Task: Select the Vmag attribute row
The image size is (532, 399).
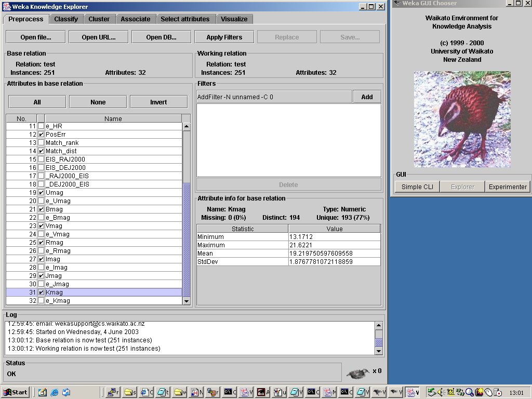Action: 113,226
